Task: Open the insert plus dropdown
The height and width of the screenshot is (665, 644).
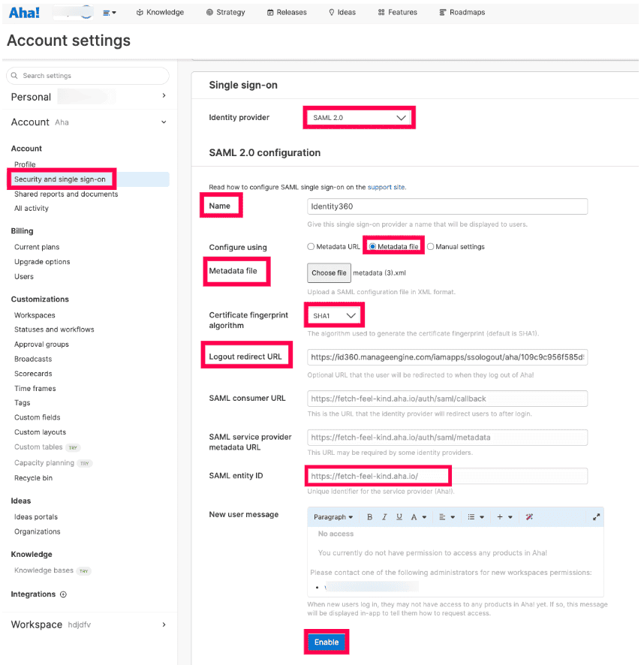Action: [504, 517]
